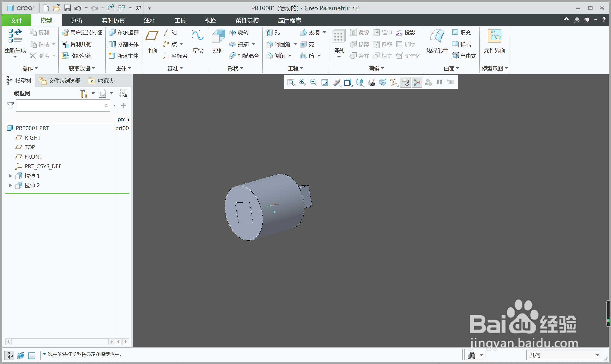The width and height of the screenshot is (611, 364).
Task: Click the Save icon in quick access toolbar
Action: pyautogui.click(x=67, y=8)
